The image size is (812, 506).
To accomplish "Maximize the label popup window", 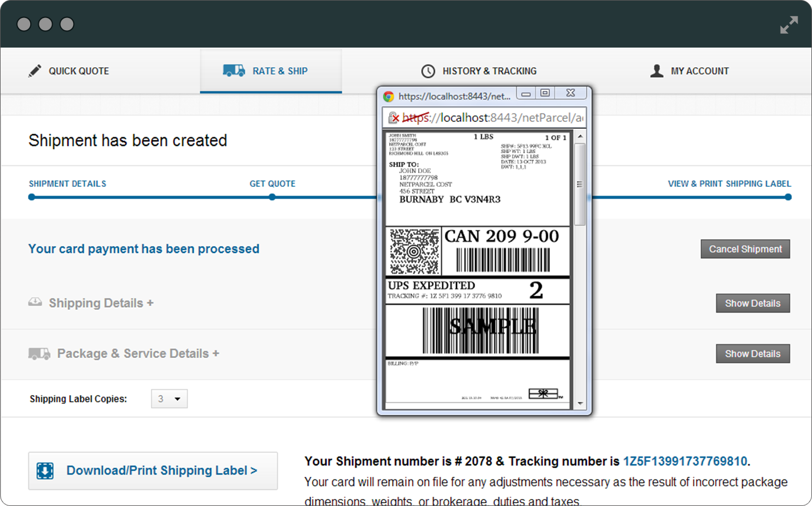I will [545, 93].
